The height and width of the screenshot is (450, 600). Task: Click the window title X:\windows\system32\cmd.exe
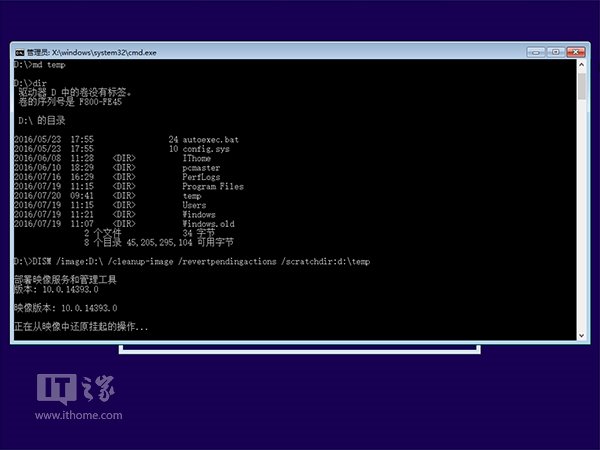pos(104,53)
